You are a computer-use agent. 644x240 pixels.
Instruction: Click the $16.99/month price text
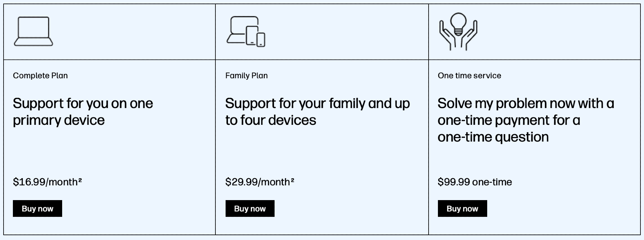(x=45, y=182)
